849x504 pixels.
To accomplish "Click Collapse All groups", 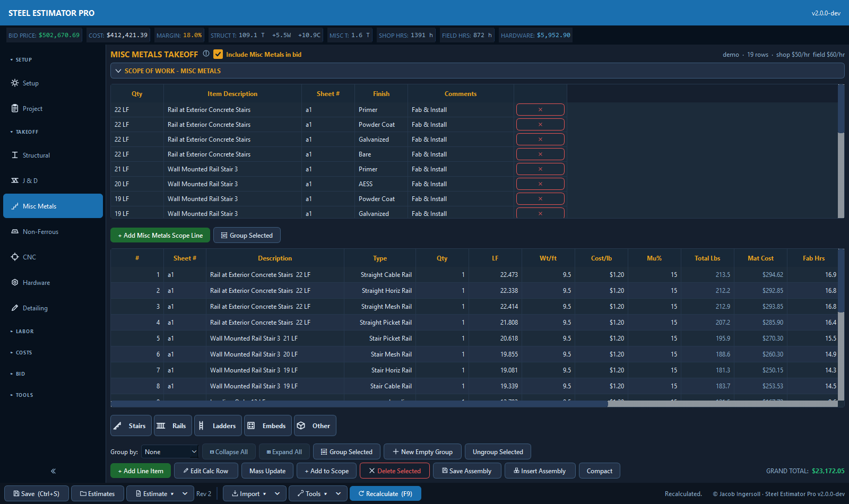I will click(229, 451).
